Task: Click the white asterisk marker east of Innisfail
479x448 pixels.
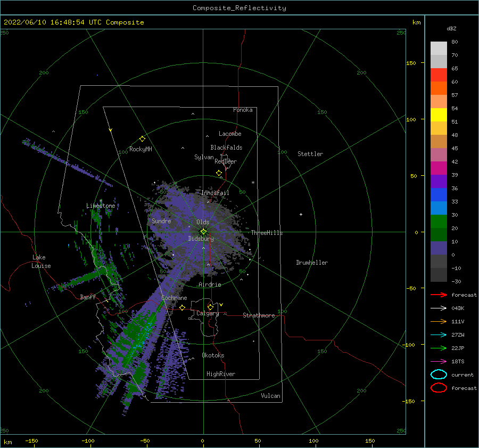Action: 253,183
